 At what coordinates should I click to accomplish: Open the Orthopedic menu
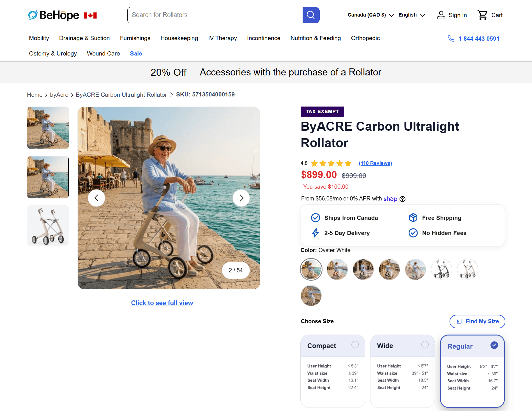(x=365, y=38)
